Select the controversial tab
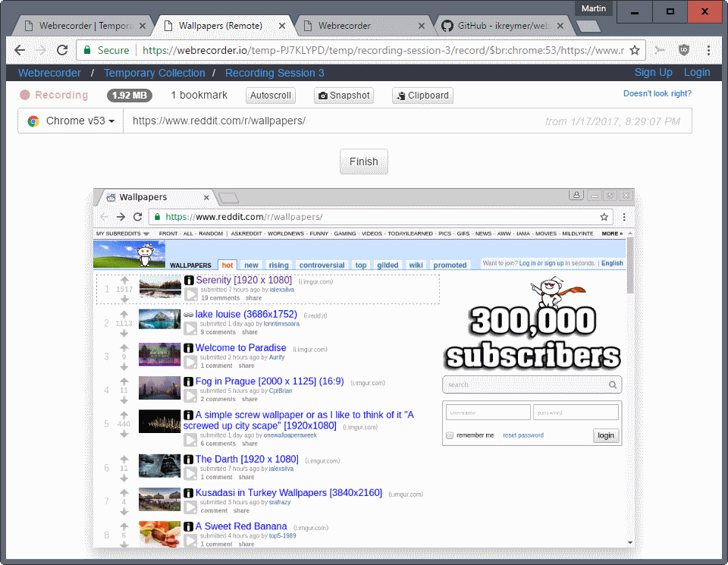 click(x=322, y=265)
